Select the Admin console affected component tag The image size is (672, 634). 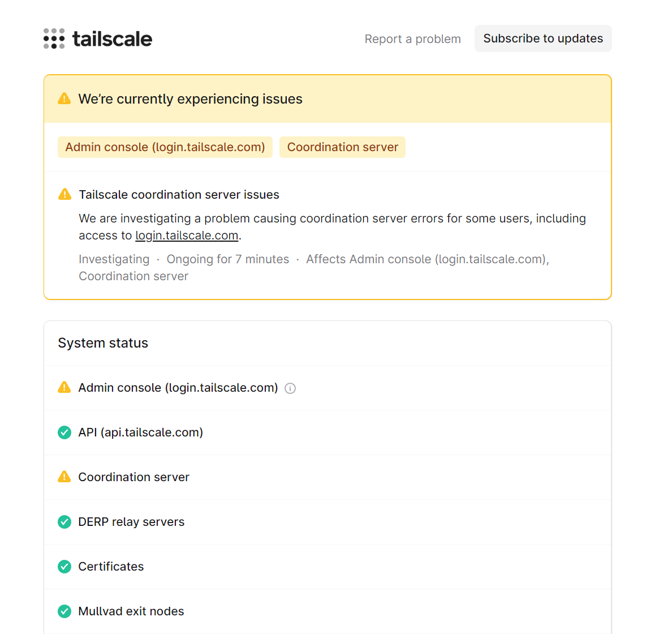[x=165, y=147]
